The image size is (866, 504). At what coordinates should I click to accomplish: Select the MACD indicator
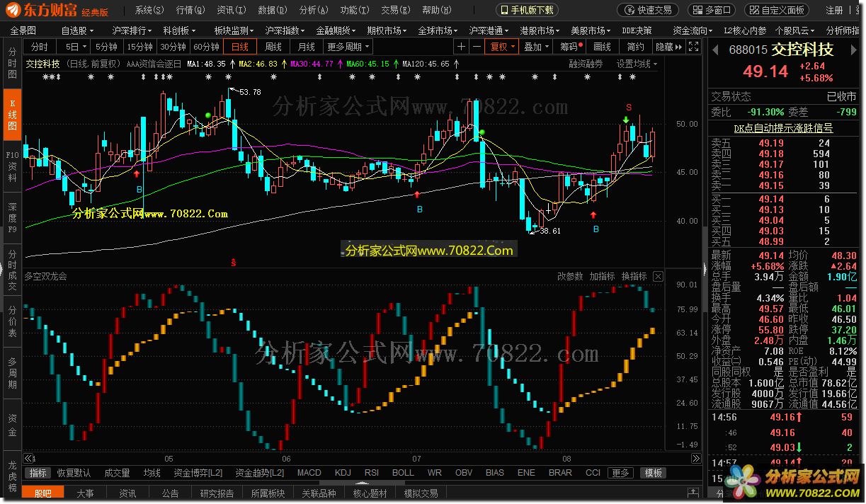pyautogui.click(x=309, y=473)
